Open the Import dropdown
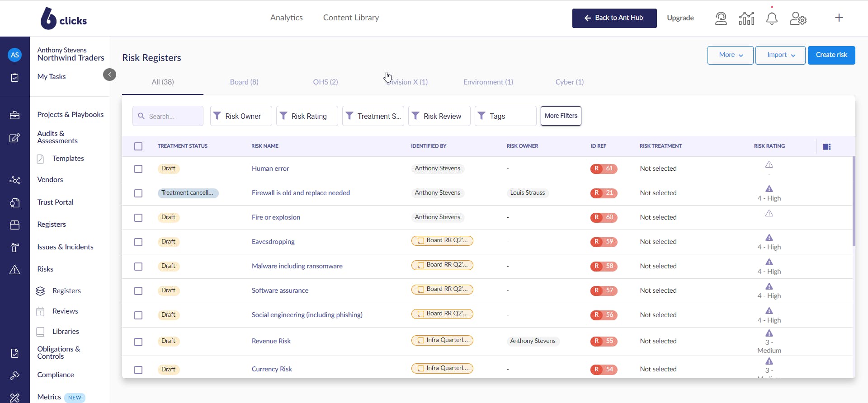 [780, 55]
